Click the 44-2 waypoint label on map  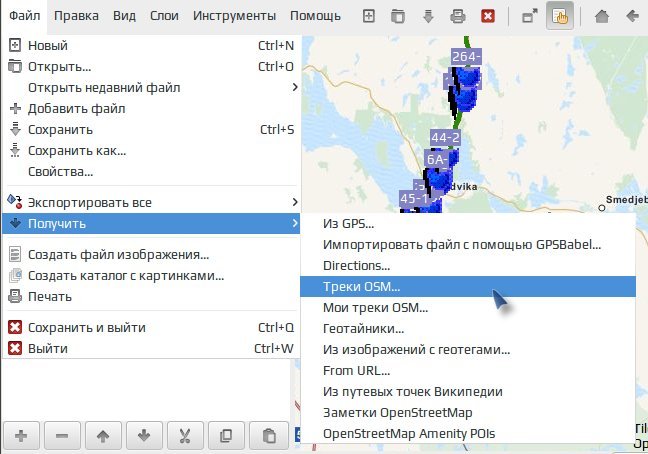[x=445, y=137]
